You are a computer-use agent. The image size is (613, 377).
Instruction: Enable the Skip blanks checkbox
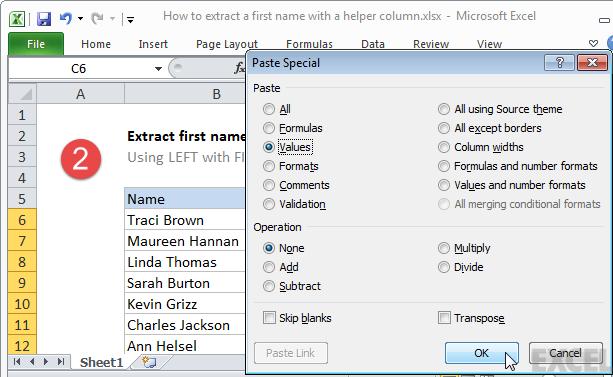coord(269,318)
